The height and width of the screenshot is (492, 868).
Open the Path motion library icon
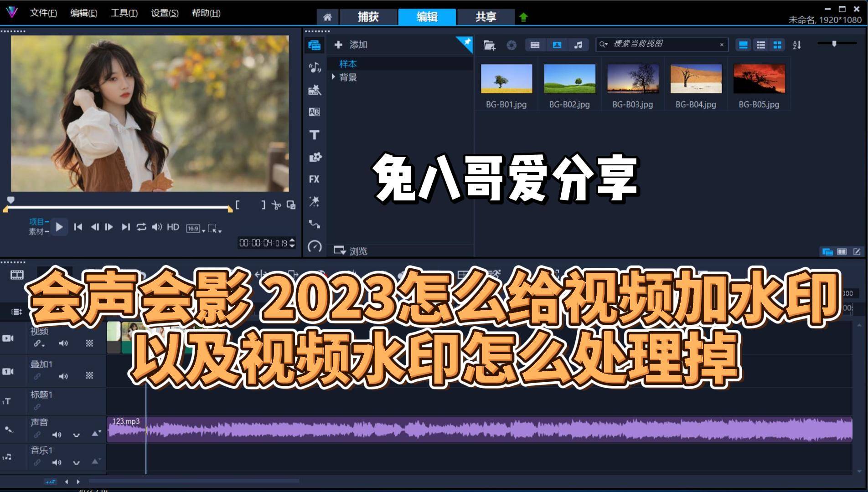314,224
